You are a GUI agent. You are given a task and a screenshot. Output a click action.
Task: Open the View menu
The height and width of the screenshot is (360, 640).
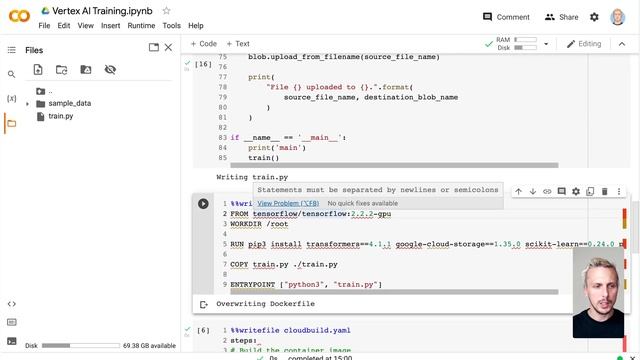point(85,26)
